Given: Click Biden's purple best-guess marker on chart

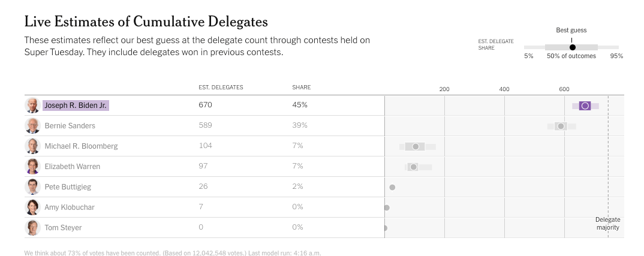Looking at the screenshot, I should point(585,106).
